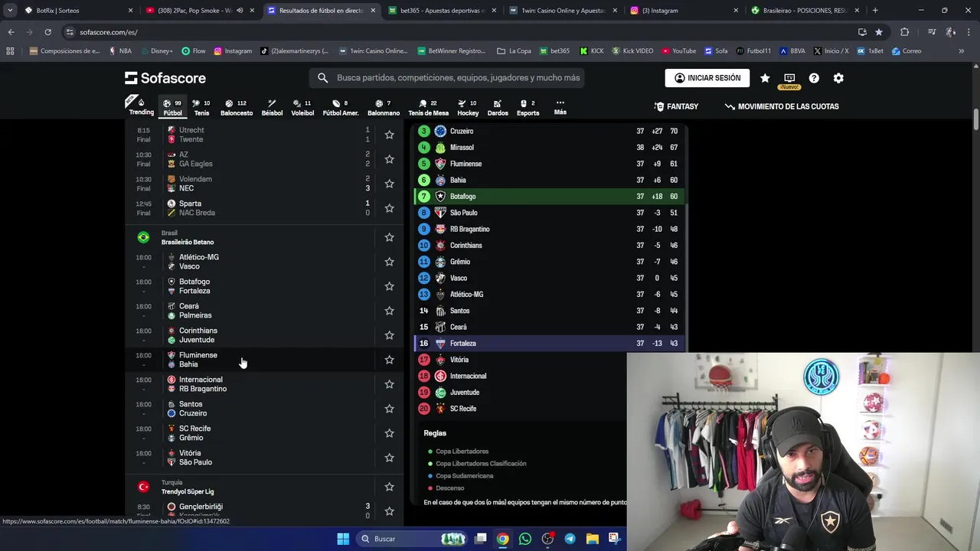Open the YouTube bookmark

[x=678, y=51]
